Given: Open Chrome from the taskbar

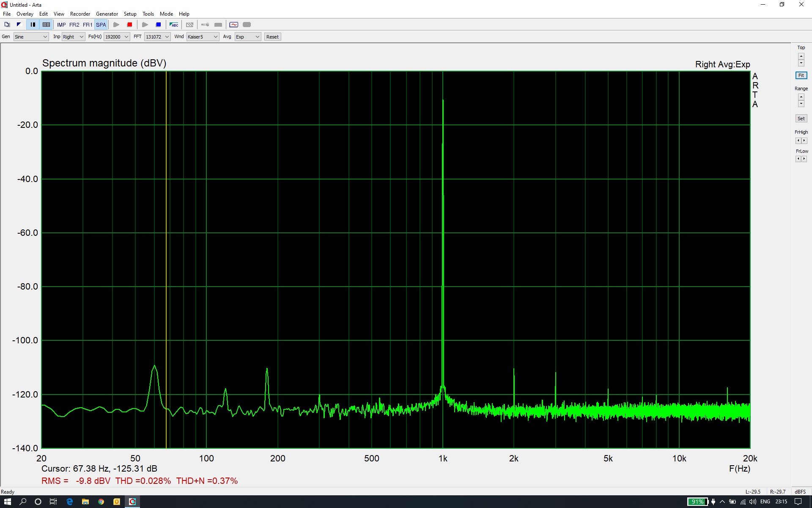Looking at the screenshot, I should click(101, 502).
